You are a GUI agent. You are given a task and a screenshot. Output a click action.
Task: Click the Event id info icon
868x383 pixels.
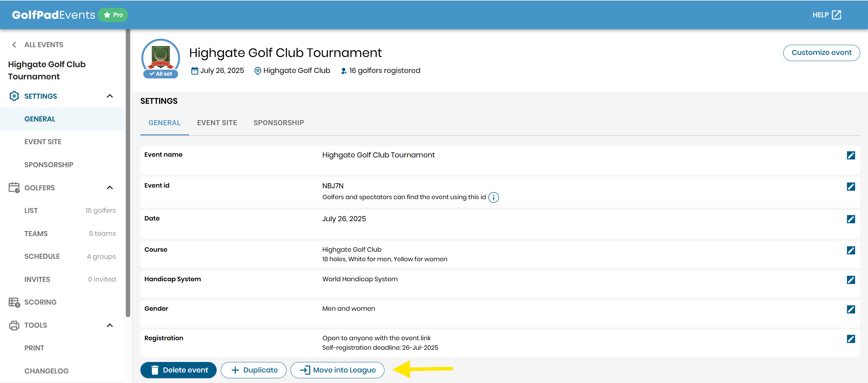494,197
